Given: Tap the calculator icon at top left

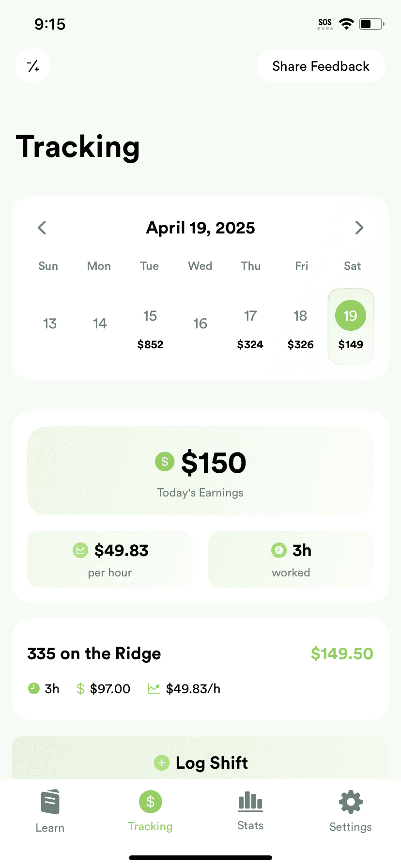Looking at the screenshot, I should [x=33, y=66].
